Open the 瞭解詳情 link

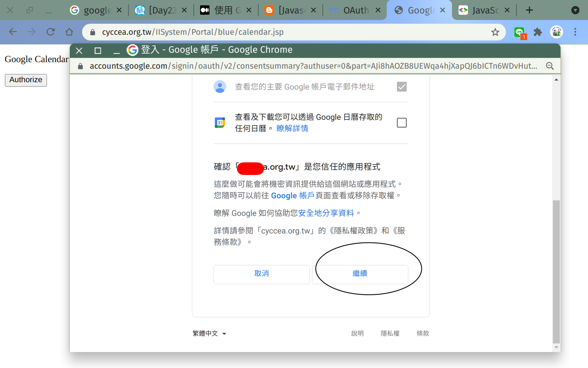point(292,128)
